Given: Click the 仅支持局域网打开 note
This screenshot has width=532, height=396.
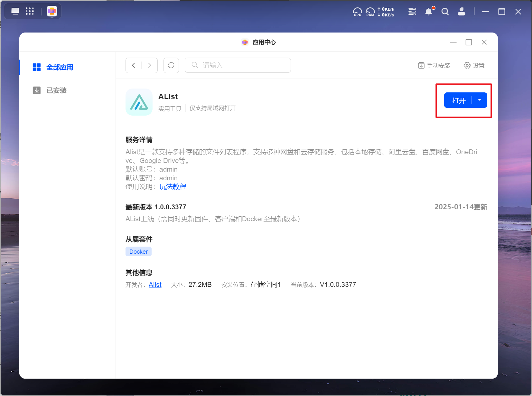Looking at the screenshot, I should tap(213, 108).
